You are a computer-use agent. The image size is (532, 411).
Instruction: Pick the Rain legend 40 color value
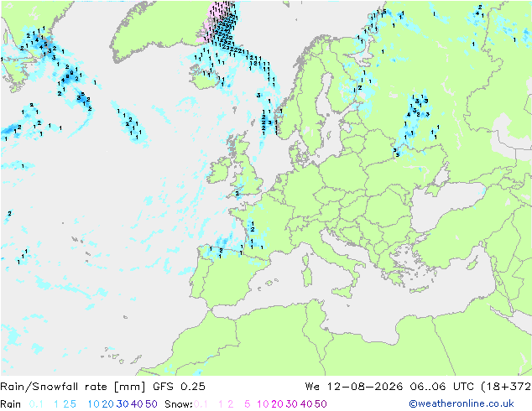coord(137,404)
